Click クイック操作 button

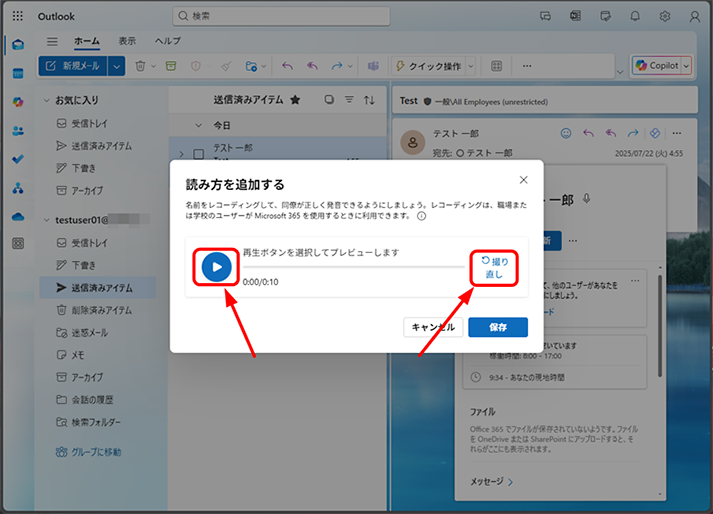click(x=428, y=66)
